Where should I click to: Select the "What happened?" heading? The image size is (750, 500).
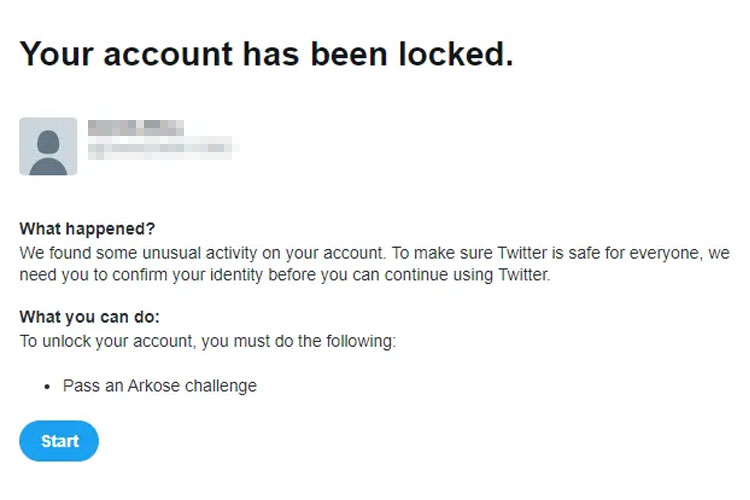point(88,229)
